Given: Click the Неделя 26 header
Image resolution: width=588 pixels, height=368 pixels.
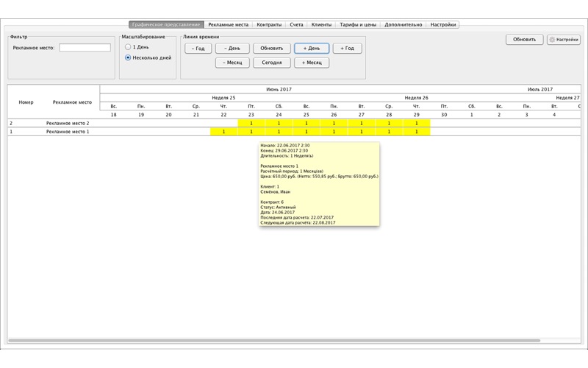Looking at the screenshot, I should point(416,98).
